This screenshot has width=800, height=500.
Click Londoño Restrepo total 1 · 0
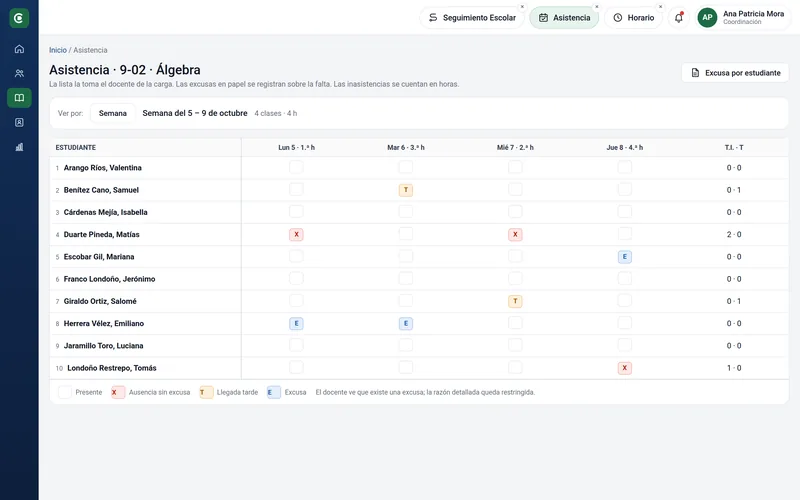734,368
